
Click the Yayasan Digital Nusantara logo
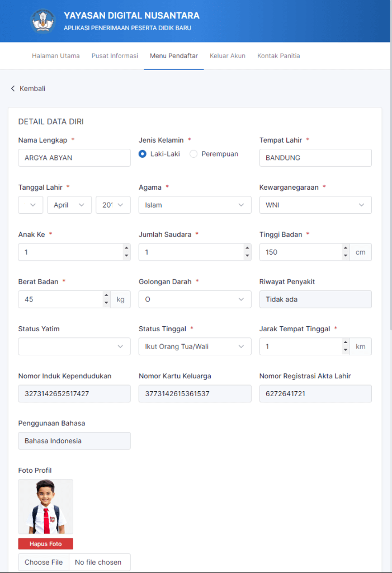[x=43, y=21]
